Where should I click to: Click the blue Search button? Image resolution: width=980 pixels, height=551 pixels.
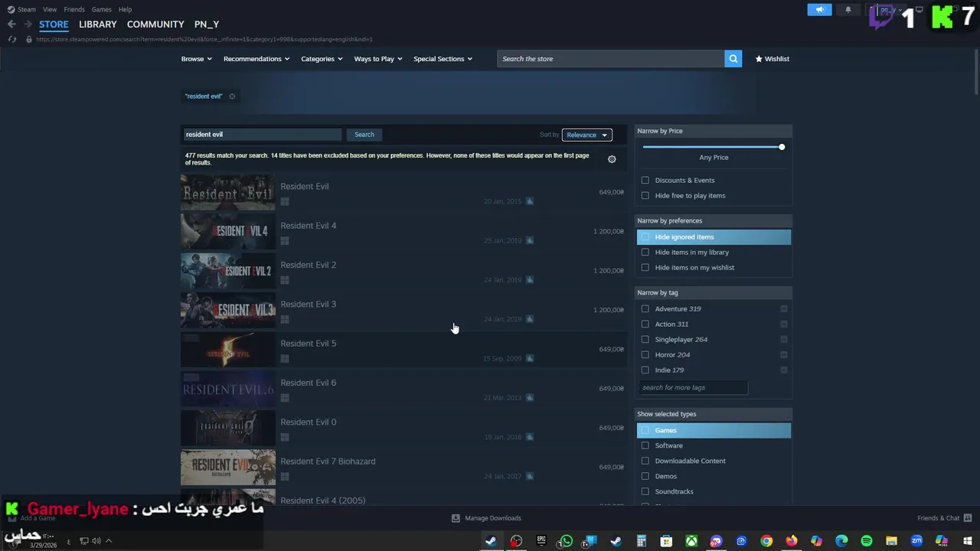pyautogui.click(x=364, y=135)
